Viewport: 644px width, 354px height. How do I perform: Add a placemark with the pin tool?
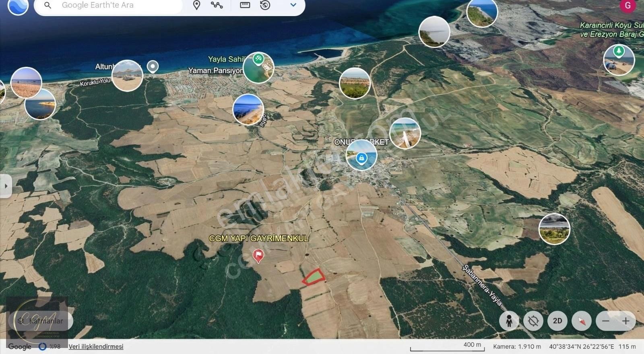tap(196, 5)
